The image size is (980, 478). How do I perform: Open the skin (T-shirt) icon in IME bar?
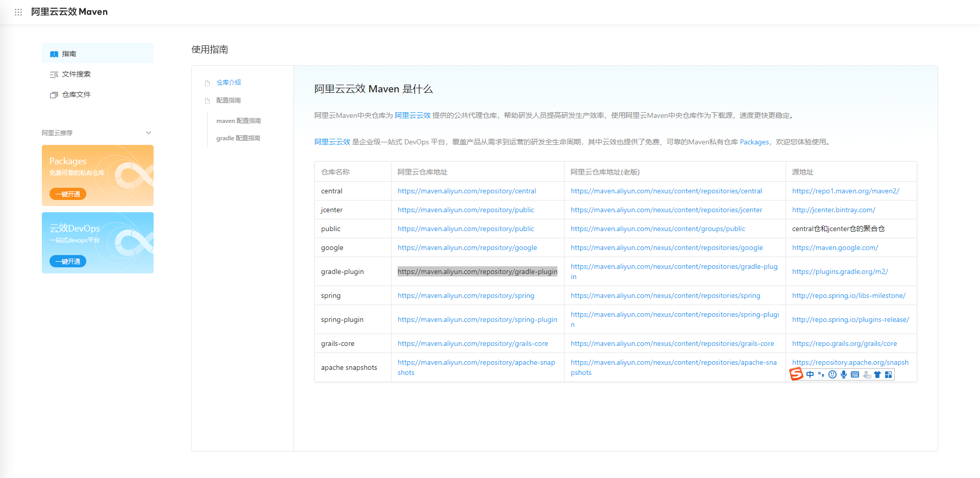click(x=877, y=374)
